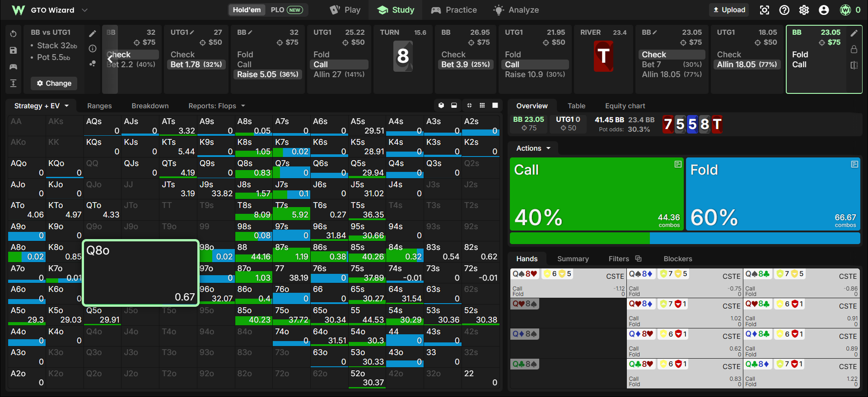Switch to the Breakdown tab
This screenshot has height=397, width=868.
tap(150, 106)
